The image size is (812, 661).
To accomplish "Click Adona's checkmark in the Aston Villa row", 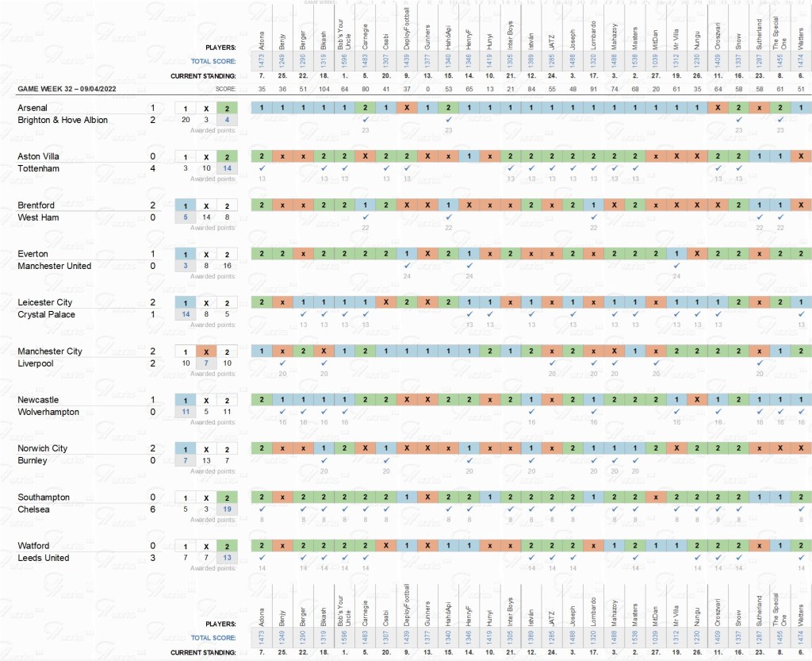I will (x=261, y=168).
